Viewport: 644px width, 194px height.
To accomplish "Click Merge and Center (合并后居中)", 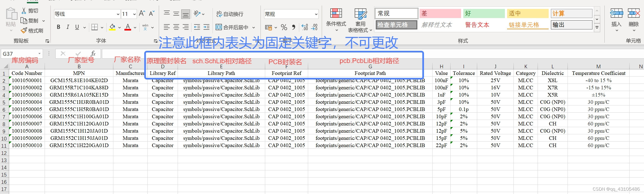I will (232, 27).
